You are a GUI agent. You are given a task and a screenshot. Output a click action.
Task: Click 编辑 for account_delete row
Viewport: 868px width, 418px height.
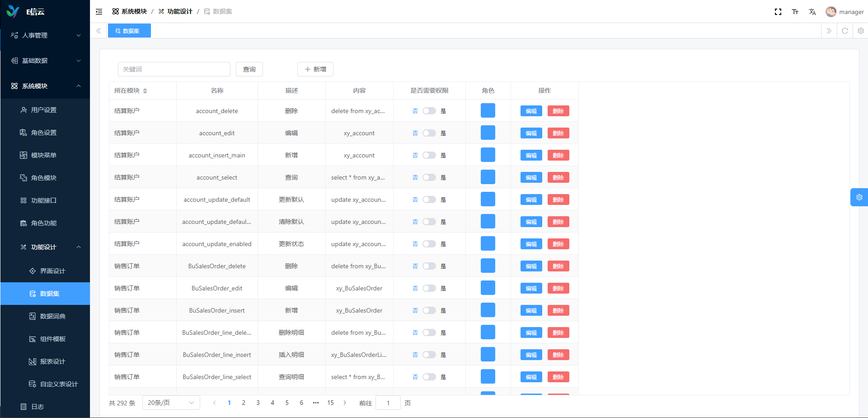(531, 111)
